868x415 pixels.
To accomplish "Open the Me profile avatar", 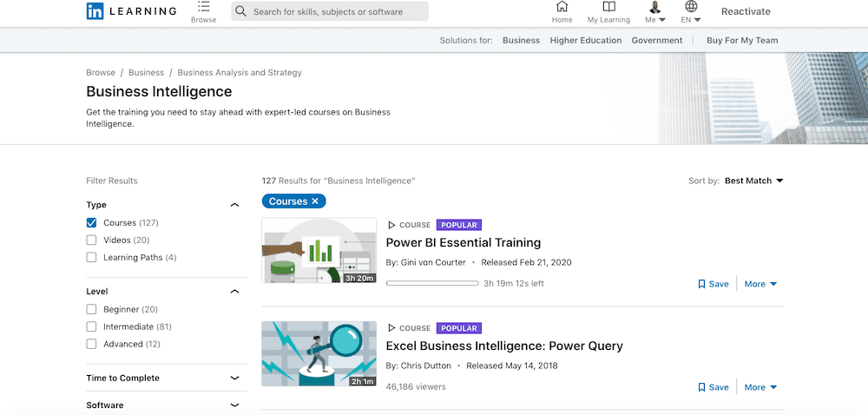I will click(x=655, y=7).
